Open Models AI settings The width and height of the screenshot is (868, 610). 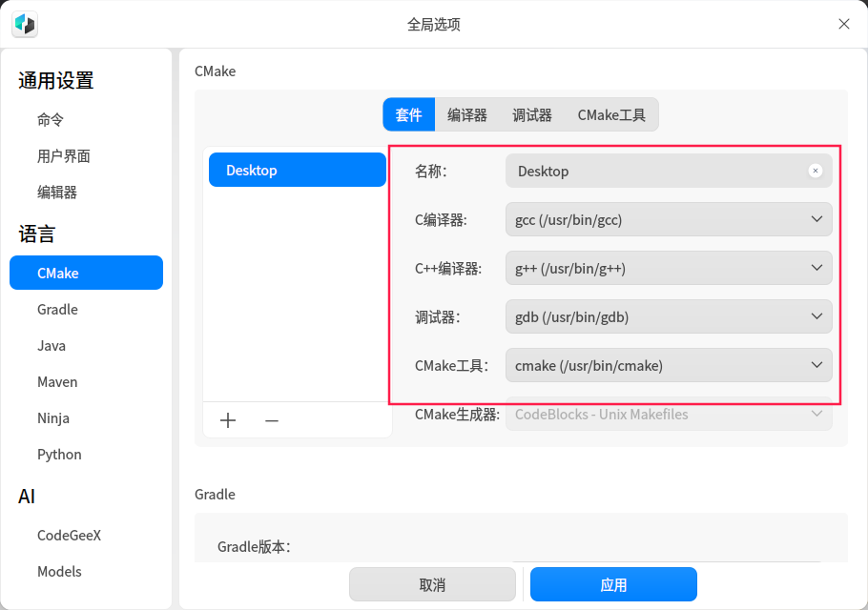87,571
